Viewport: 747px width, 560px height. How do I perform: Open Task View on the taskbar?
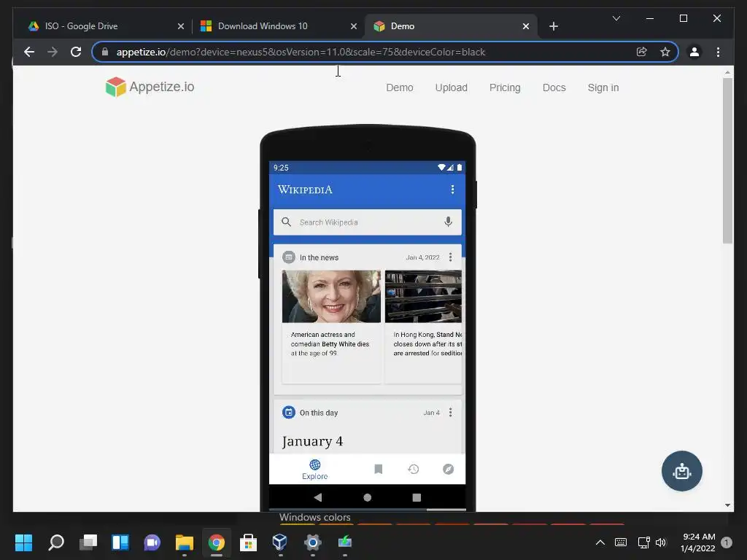pyautogui.click(x=88, y=542)
